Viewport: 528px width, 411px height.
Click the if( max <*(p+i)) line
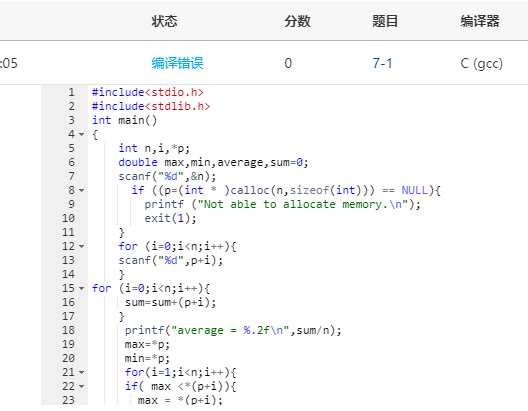coord(180,386)
